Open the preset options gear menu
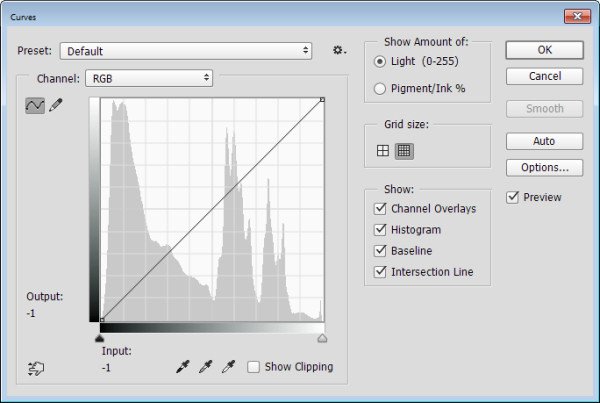Viewport: 600px width, 403px height. pyautogui.click(x=339, y=51)
